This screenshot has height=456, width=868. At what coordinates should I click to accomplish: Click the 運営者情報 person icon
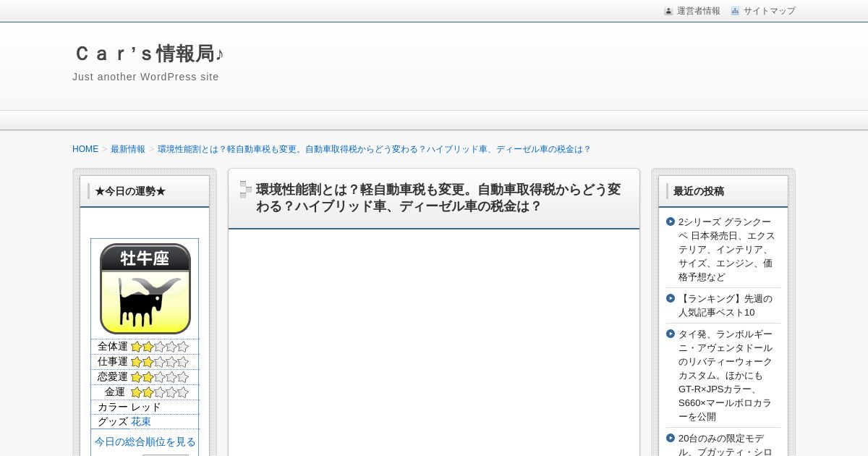tap(668, 11)
